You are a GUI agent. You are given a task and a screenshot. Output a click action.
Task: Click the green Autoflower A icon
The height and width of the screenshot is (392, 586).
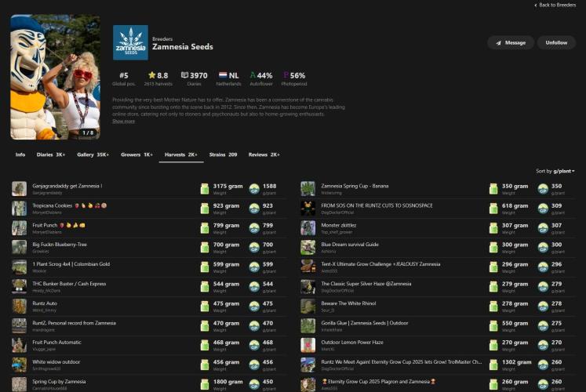253,75
